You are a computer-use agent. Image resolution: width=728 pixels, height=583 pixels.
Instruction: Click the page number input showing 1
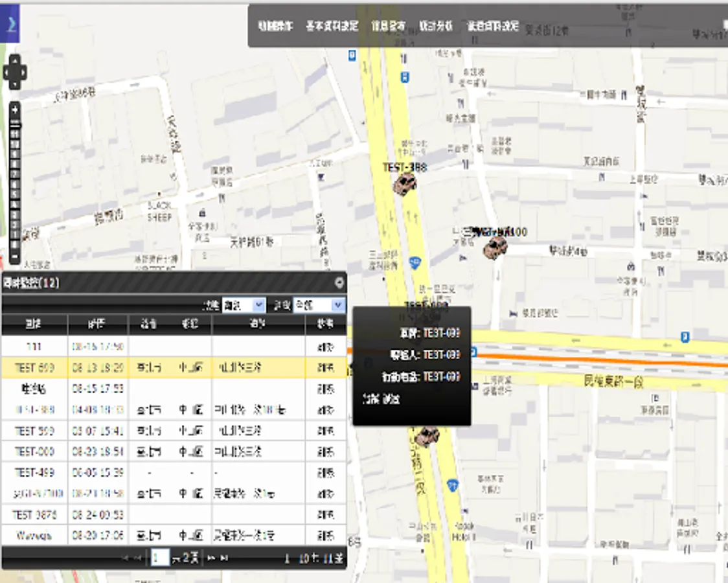[160, 558]
